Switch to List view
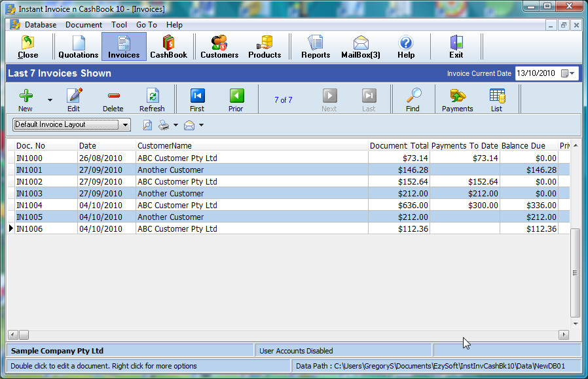This screenshot has height=379, width=588. click(x=497, y=99)
